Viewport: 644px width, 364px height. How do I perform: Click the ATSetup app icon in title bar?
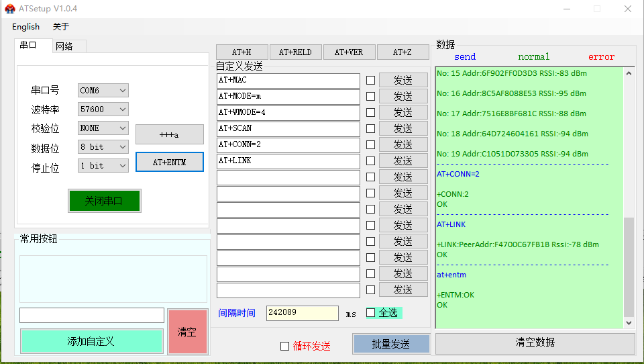[x=9, y=9]
